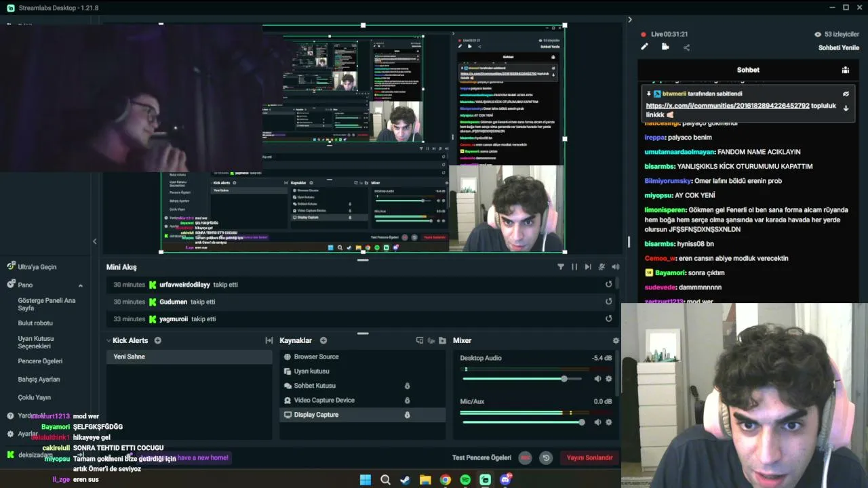
Task: Toggle the replay buffer button
Action: [x=546, y=458]
